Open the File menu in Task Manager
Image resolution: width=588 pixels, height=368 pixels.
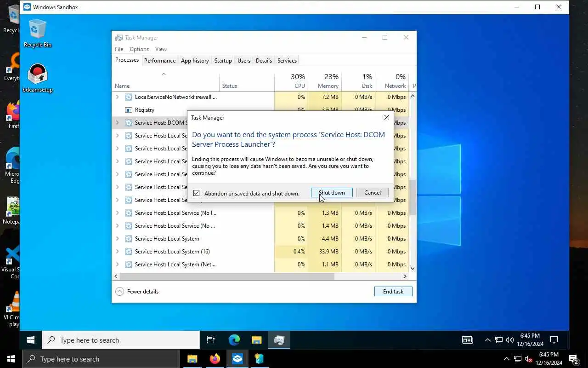click(119, 49)
